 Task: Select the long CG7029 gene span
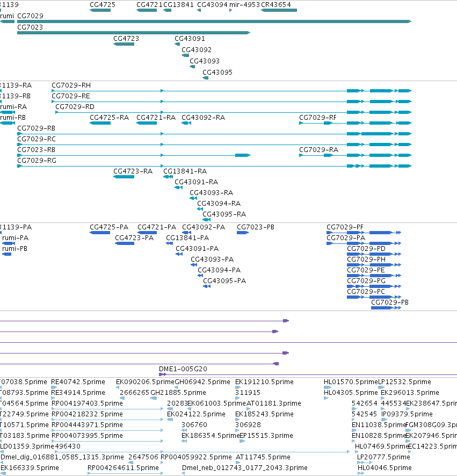pyautogui.click(x=214, y=21)
